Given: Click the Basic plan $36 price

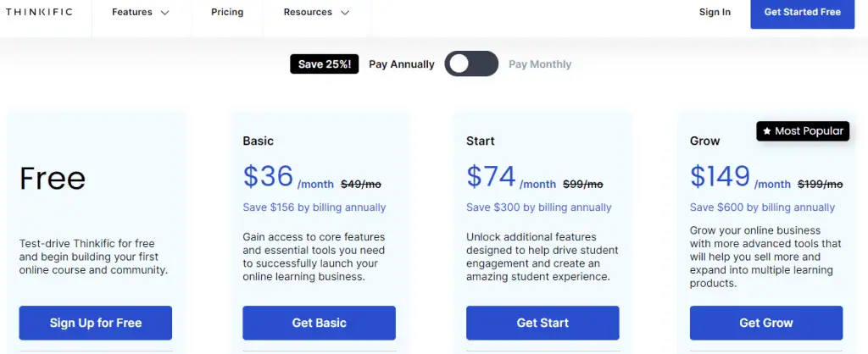Looking at the screenshot, I should pos(268,176).
